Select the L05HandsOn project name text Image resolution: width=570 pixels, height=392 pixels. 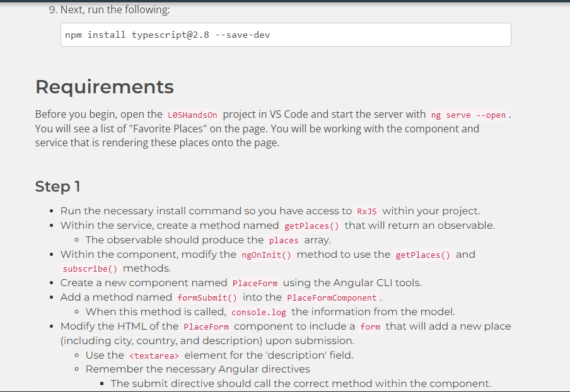192,114
